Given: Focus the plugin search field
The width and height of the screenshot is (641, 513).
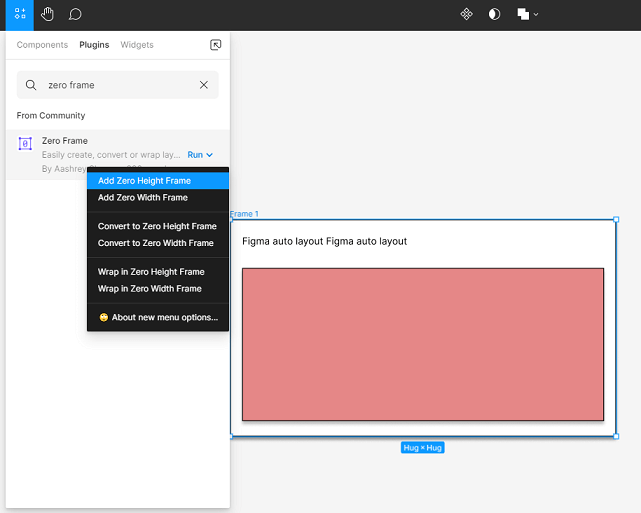Looking at the screenshot, I should (x=118, y=85).
